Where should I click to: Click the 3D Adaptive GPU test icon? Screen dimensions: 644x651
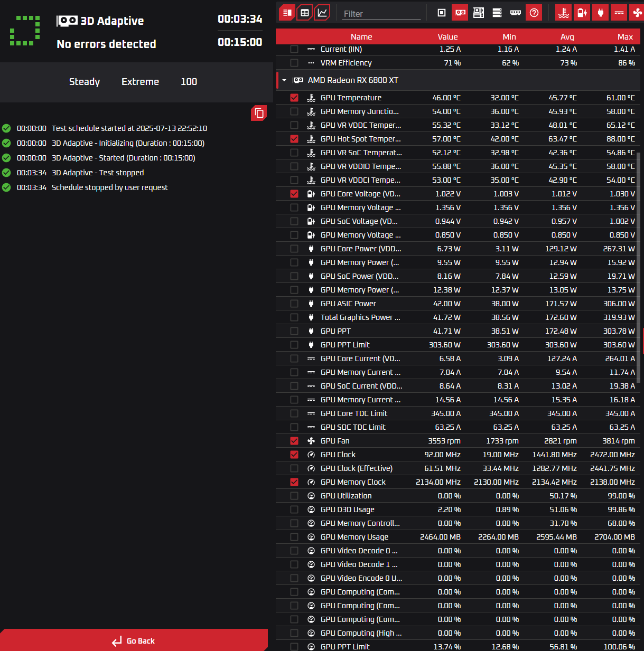pyautogui.click(x=67, y=21)
